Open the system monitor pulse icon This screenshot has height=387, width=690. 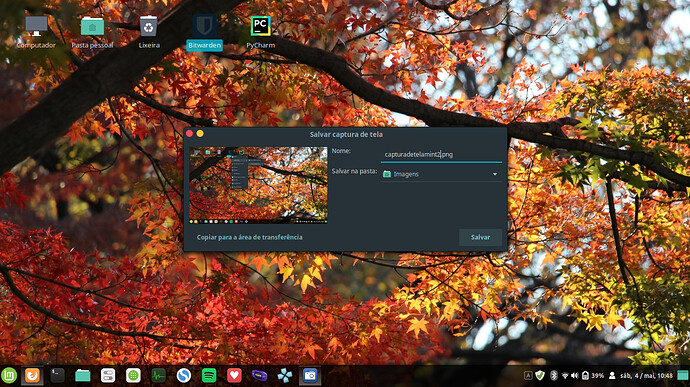pos(158,376)
